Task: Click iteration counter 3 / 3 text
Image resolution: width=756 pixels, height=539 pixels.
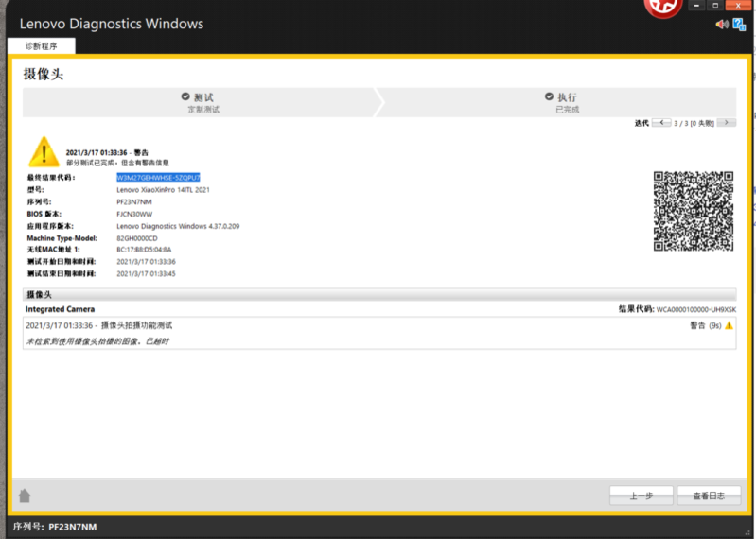Action: point(694,123)
